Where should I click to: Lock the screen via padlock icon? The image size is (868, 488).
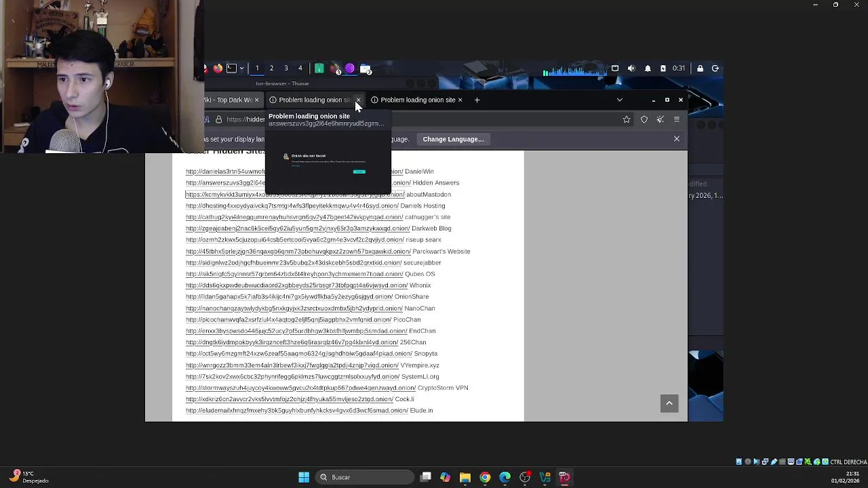[700, 68]
